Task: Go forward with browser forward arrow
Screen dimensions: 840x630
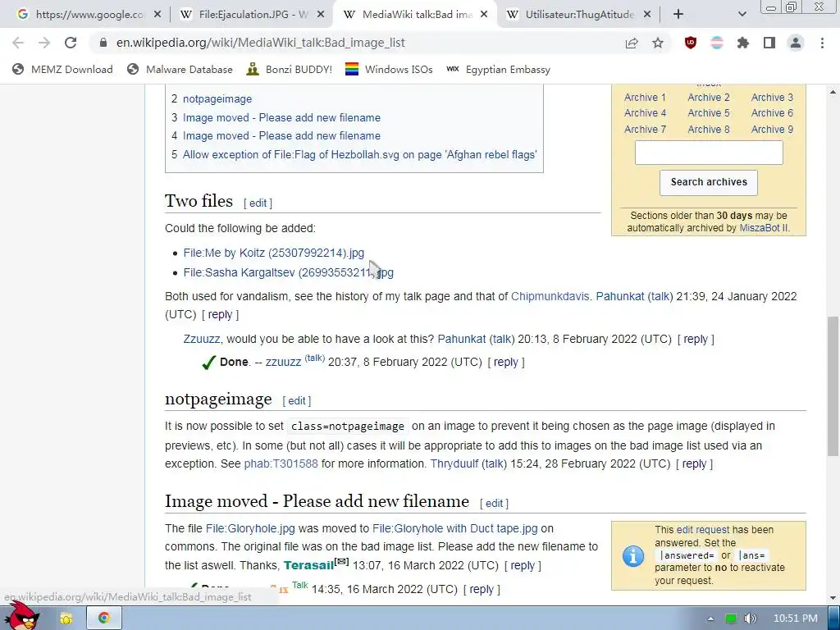Action: pyautogui.click(x=44, y=43)
